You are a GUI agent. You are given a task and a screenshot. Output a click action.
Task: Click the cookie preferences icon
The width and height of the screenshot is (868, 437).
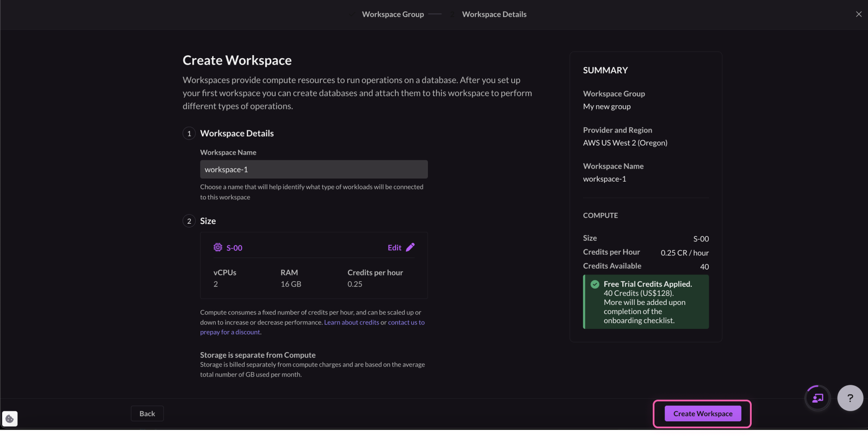pos(10,419)
